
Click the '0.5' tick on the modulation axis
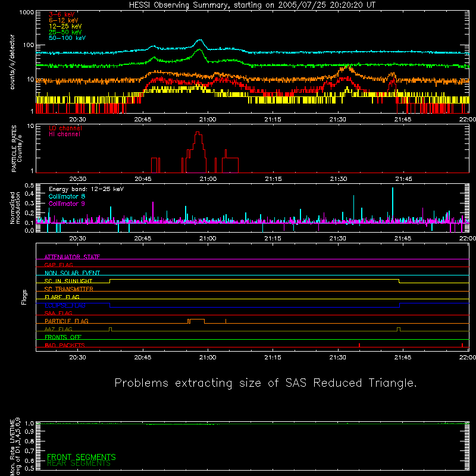pyautogui.click(x=29, y=186)
